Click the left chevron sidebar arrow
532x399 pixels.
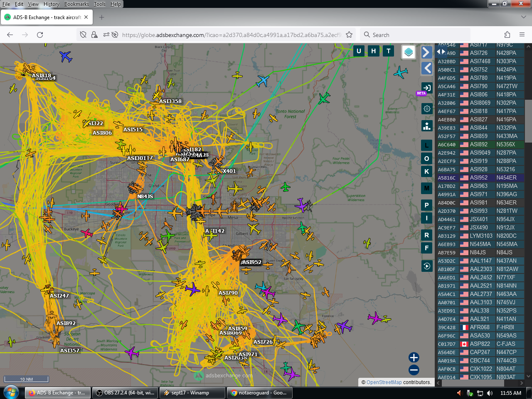[427, 68]
